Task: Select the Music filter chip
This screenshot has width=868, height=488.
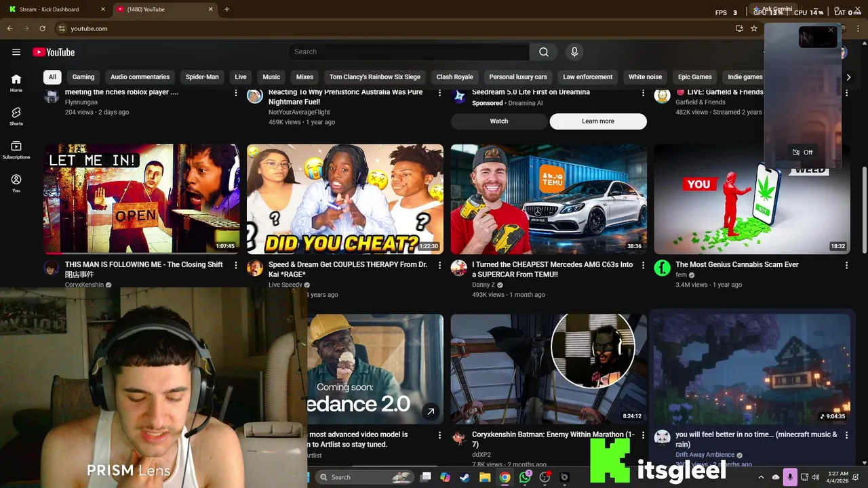Action: [271, 77]
